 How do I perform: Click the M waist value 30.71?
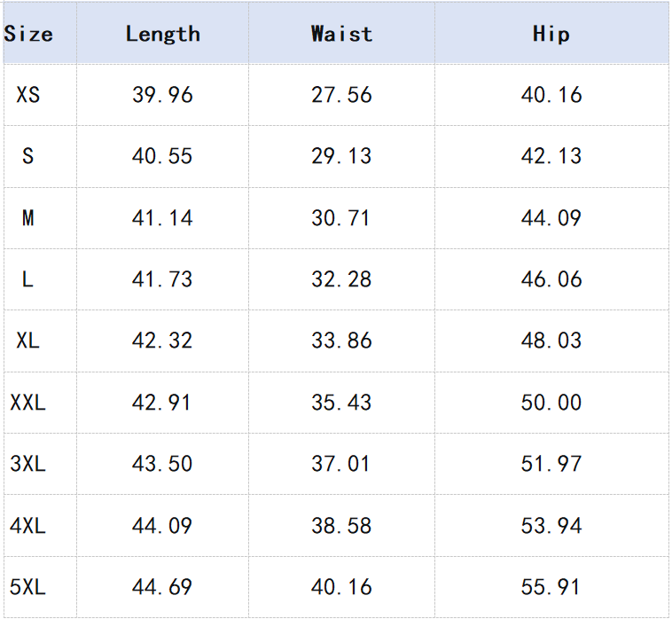click(x=341, y=218)
